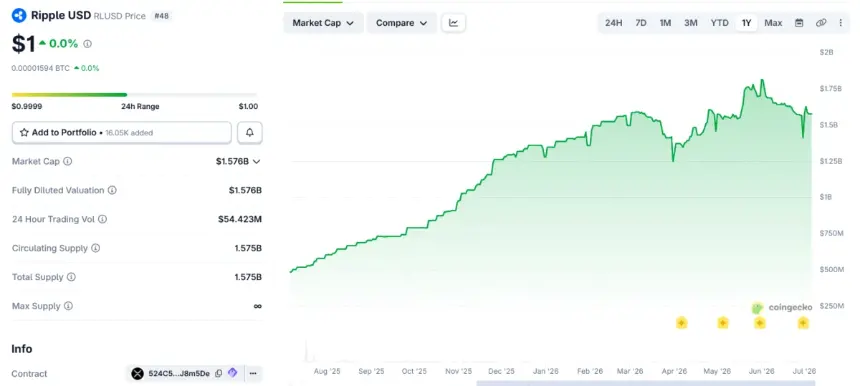Click the Fully Diluted Valuation $1.576B value
Viewport: 860px width, 386px height.
[245, 190]
